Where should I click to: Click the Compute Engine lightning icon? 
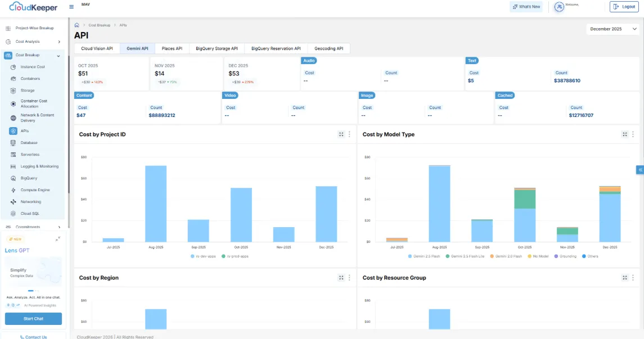13,191
